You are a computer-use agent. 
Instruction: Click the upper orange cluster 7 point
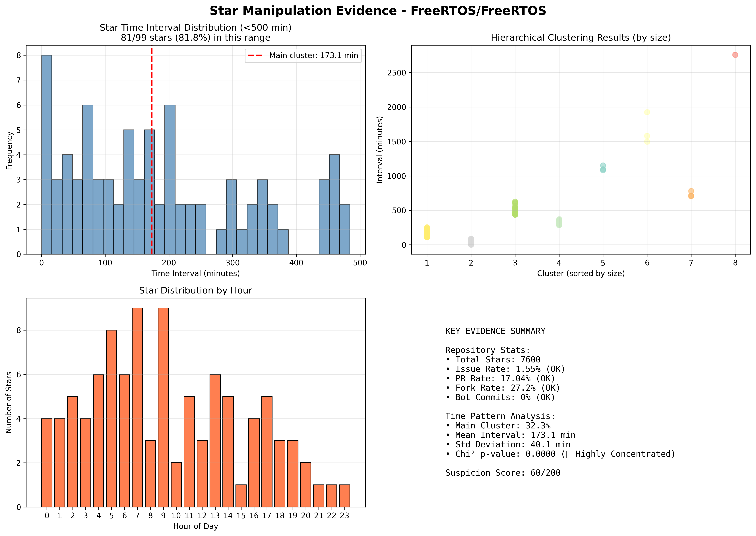point(691,191)
